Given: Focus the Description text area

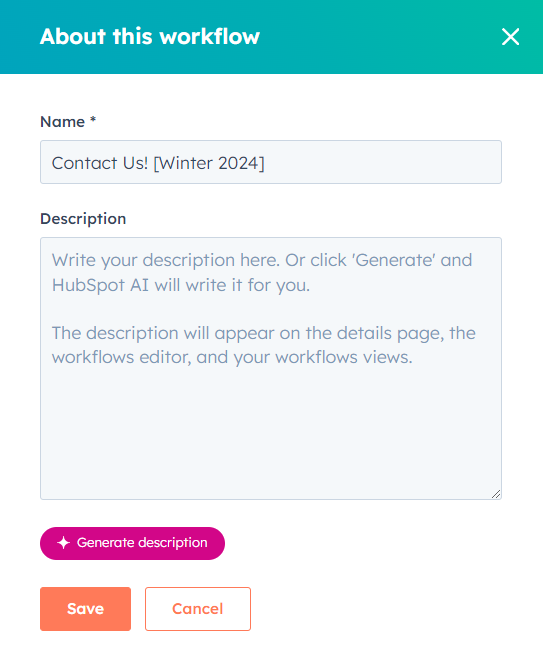Looking at the screenshot, I should point(271,368).
